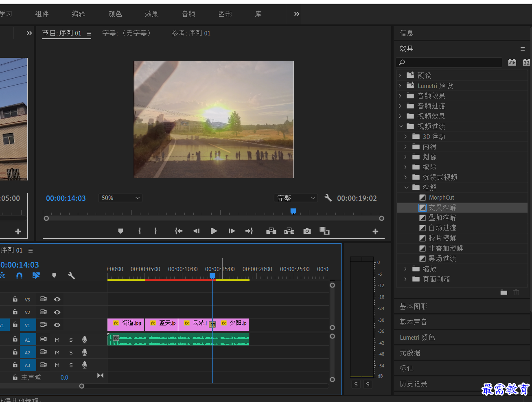Show more workspaces overflow arrows
532x402 pixels.
click(297, 14)
